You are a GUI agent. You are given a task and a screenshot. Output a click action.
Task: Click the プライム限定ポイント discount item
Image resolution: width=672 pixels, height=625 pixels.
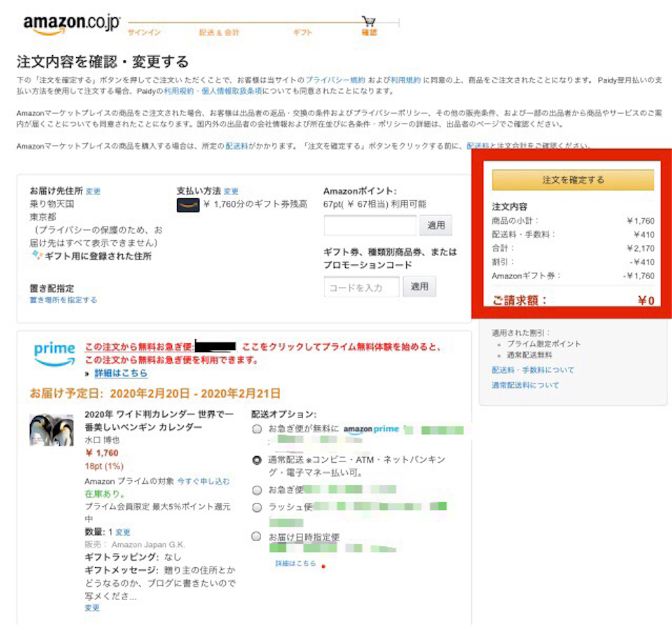click(544, 344)
